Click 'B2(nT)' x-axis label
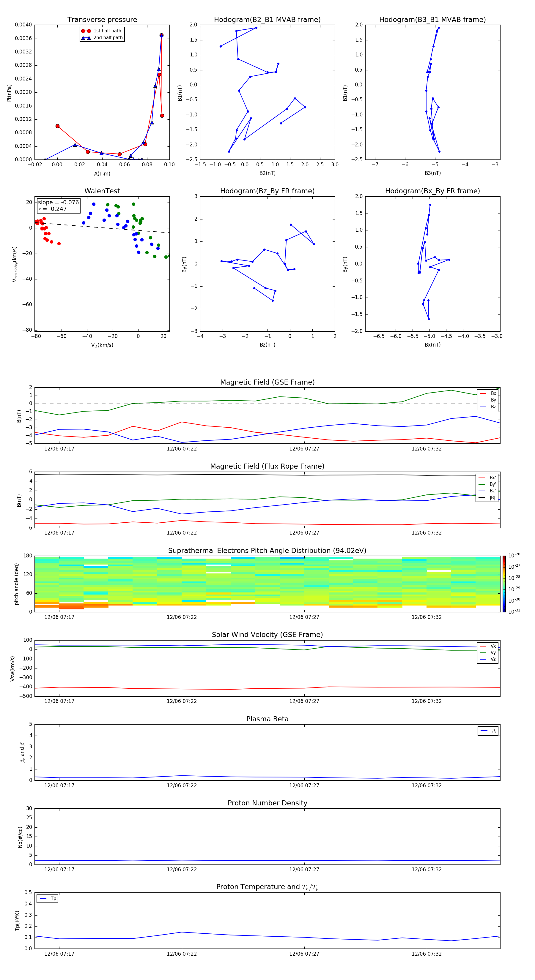 tap(267, 173)
